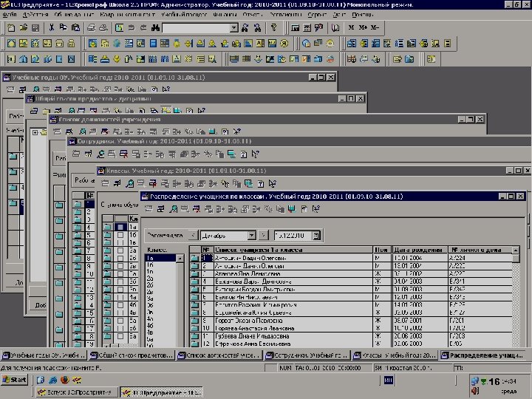Screen dimensions: 532x399
Task: Switch to the Учебные годы ОУ window tab
Action: (x=44, y=355)
